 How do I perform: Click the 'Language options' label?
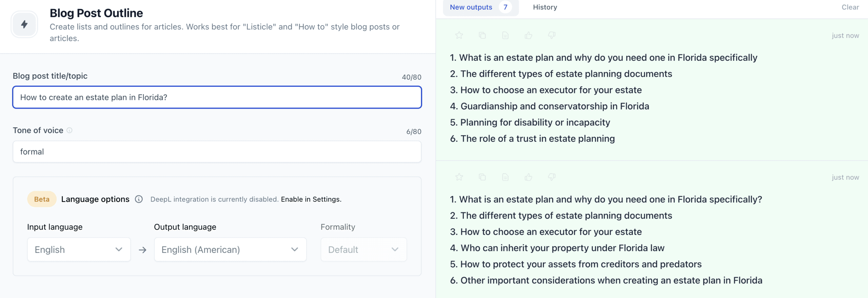[x=95, y=199]
